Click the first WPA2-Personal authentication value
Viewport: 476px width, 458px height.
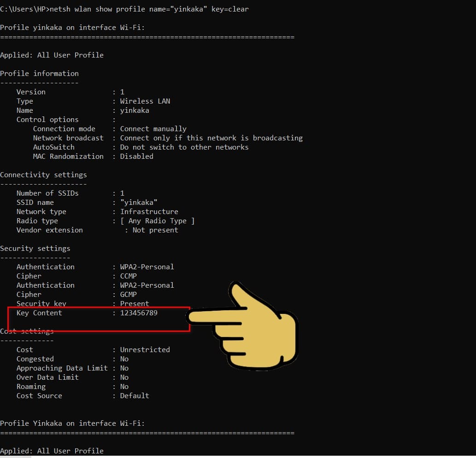(147, 267)
